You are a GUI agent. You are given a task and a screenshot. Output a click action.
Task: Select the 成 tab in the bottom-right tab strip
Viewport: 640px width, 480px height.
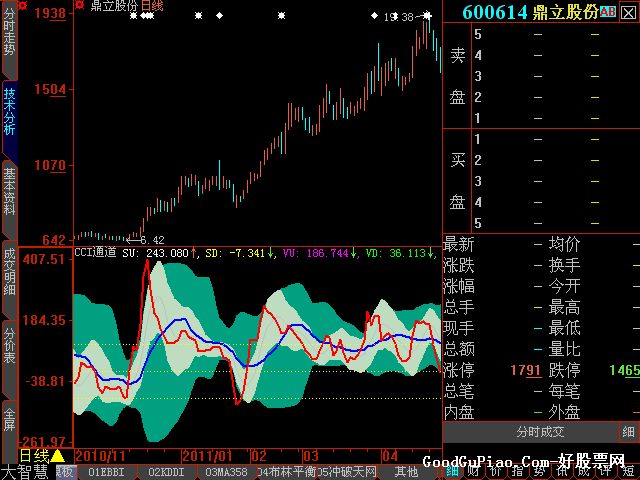[584, 472]
